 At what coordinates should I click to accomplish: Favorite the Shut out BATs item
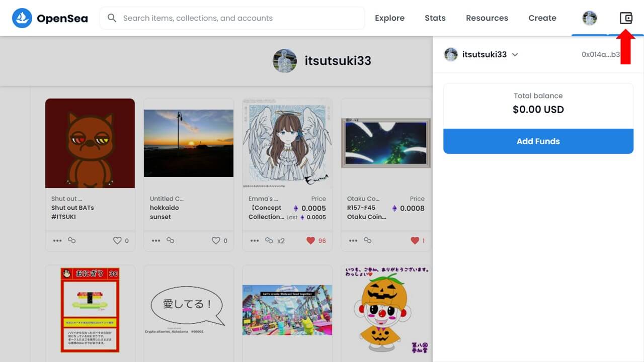pyautogui.click(x=117, y=241)
